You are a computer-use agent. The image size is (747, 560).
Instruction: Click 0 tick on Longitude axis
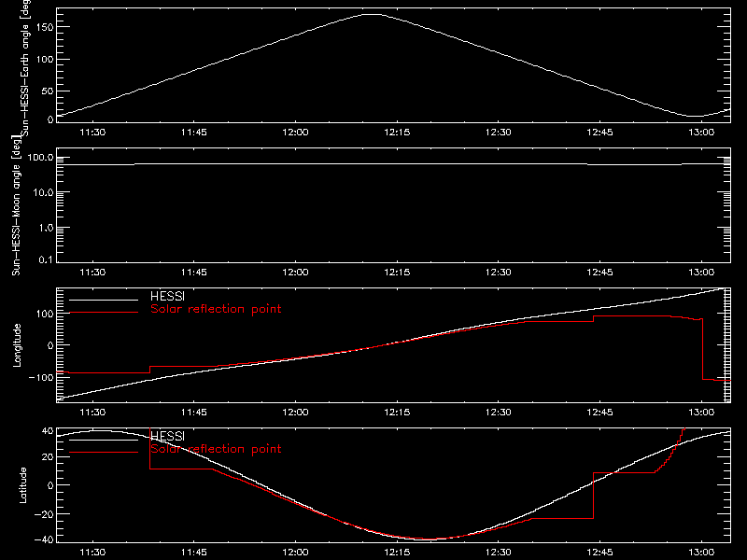click(50, 345)
